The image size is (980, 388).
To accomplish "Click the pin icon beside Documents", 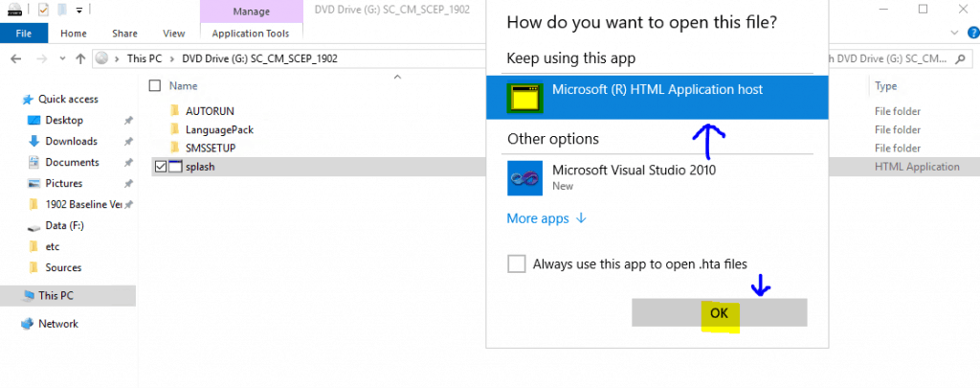I will [129, 162].
